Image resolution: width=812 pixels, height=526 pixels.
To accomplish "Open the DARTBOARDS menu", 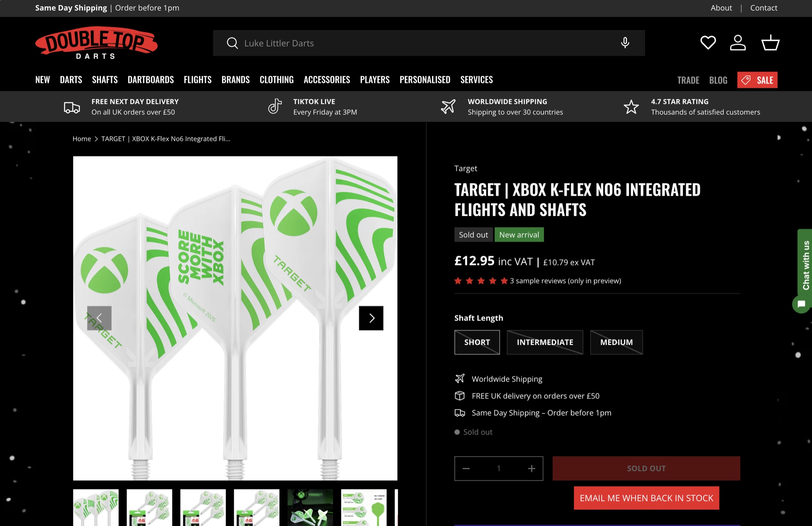I will (x=151, y=80).
